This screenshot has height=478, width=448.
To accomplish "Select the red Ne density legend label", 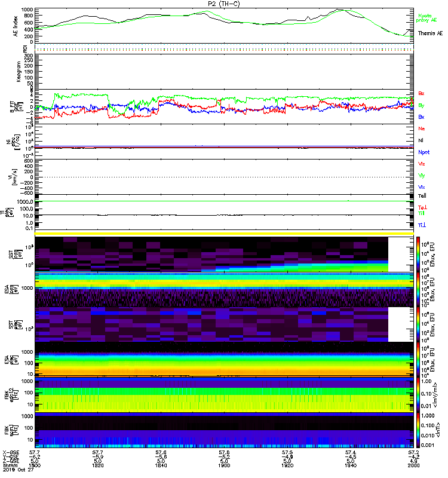I will point(422,128).
